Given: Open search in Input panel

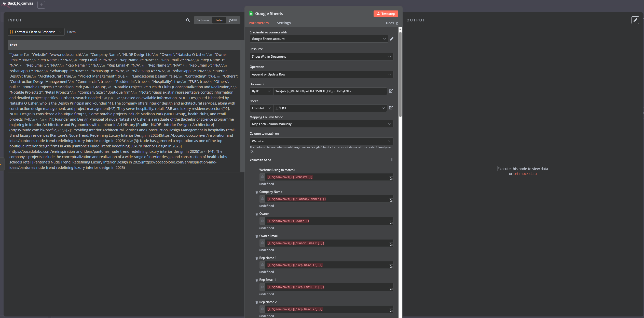Looking at the screenshot, I should click(188, 20).
